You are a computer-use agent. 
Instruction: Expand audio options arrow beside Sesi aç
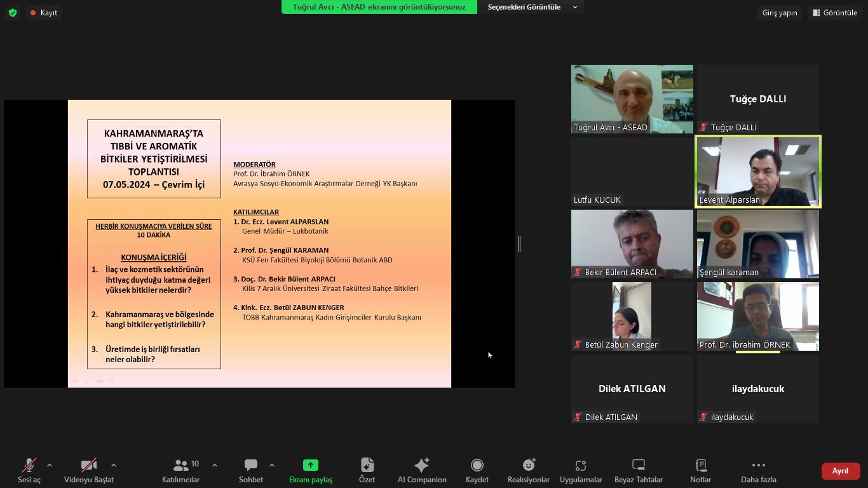(50, 465)
